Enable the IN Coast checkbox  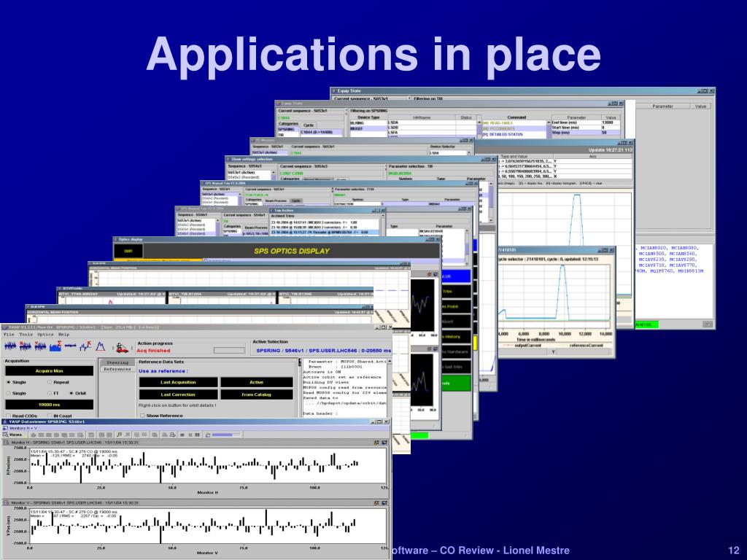(x=50, y=416)
